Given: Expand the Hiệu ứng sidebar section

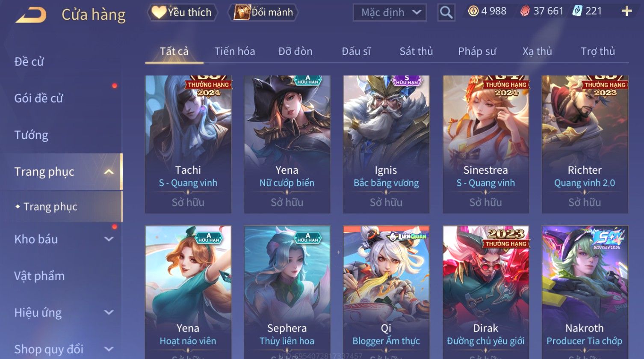Looking at the screenshot, I should (x=109, y=313).
